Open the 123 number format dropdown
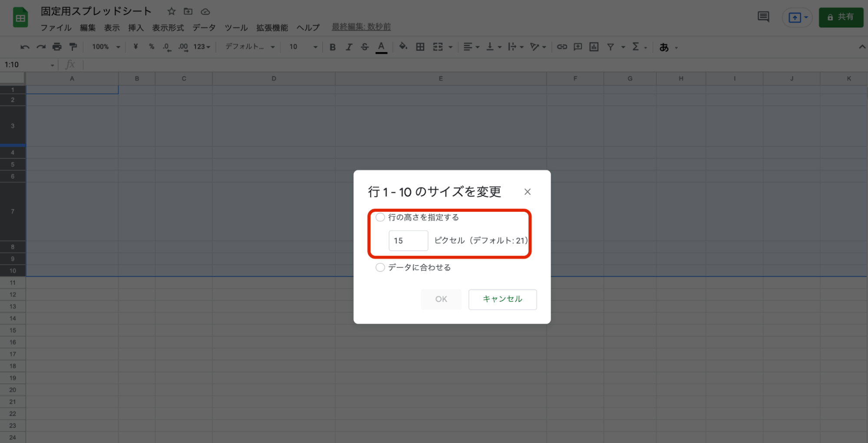Screen dimensions: 868x443 pos(202,47)
